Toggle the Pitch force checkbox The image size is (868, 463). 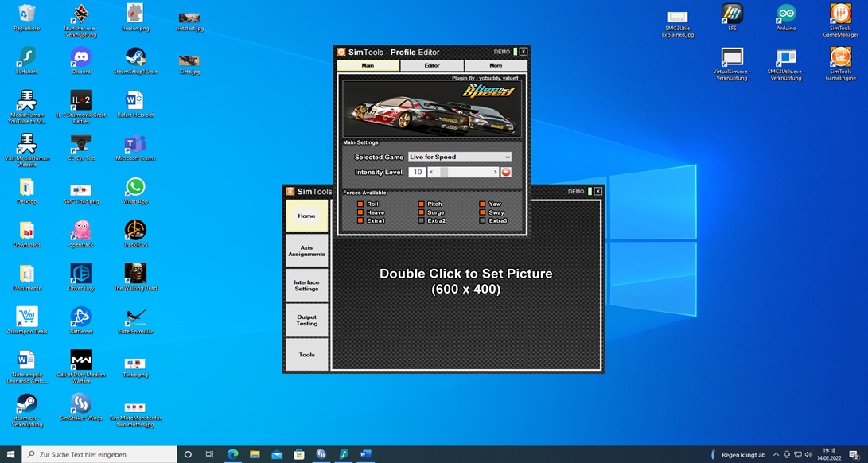point(421,204)
